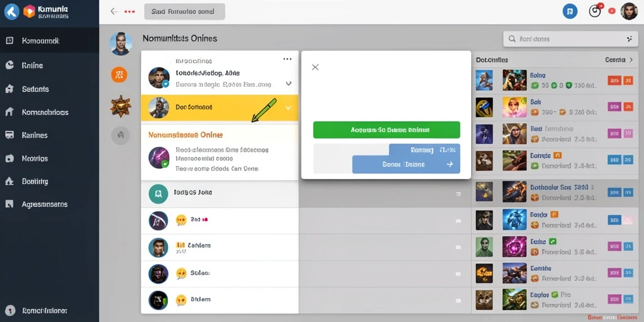Image resolution: width=644 pixels, height=322 pixels.
Task: Click the Agresmmoers sidebar icon
Action: 9,204
